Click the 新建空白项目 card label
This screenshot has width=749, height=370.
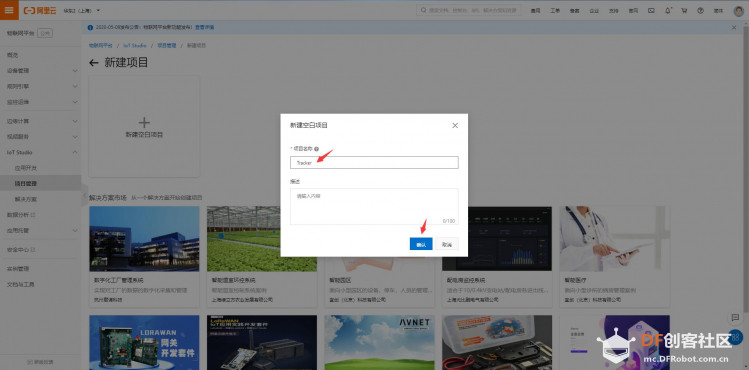[144, 135]
